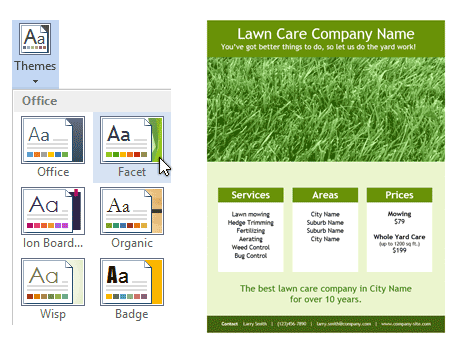Screen dimensions: 460x360
Task: Click the Services column heading
Action: coord(251,195)
